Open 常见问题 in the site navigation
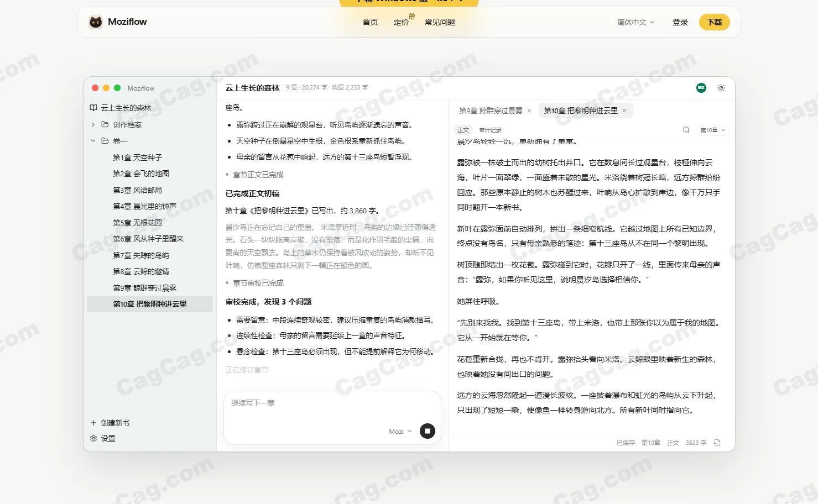This screenshot has width=818, height=504. (x=440, y=22)
